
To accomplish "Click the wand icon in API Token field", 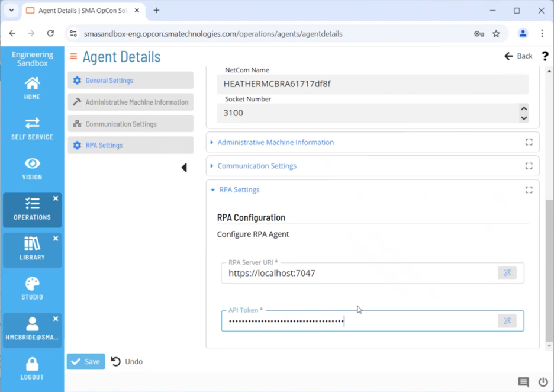I will 507,321.
